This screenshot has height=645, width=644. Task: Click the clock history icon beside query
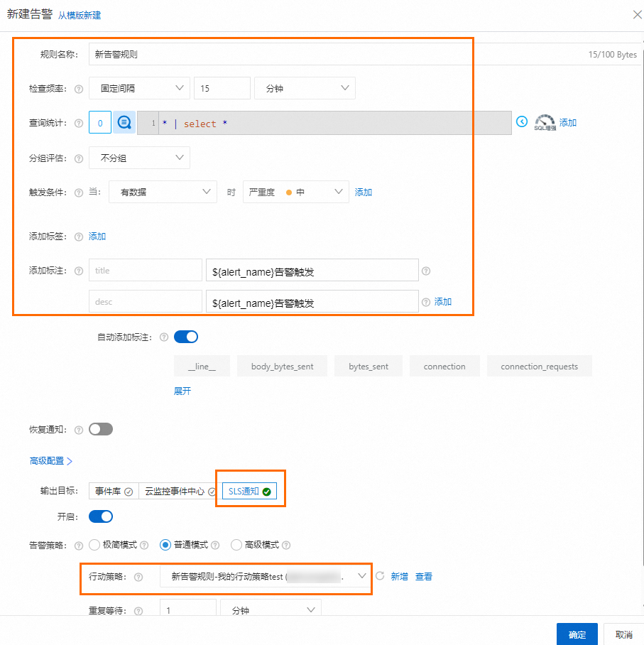pyautogui.click(x=522, y=121)
